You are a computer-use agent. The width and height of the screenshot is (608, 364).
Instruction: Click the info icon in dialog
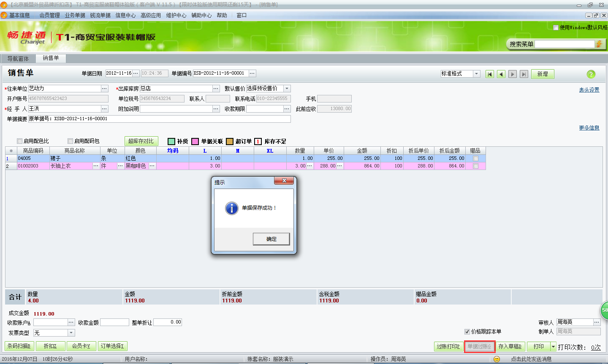point(231,208)
